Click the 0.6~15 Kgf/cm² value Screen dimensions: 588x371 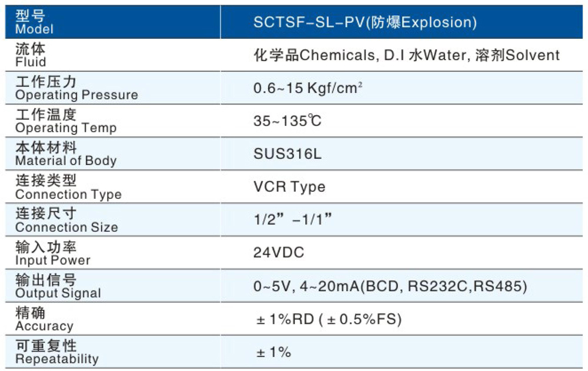(308, 88)
